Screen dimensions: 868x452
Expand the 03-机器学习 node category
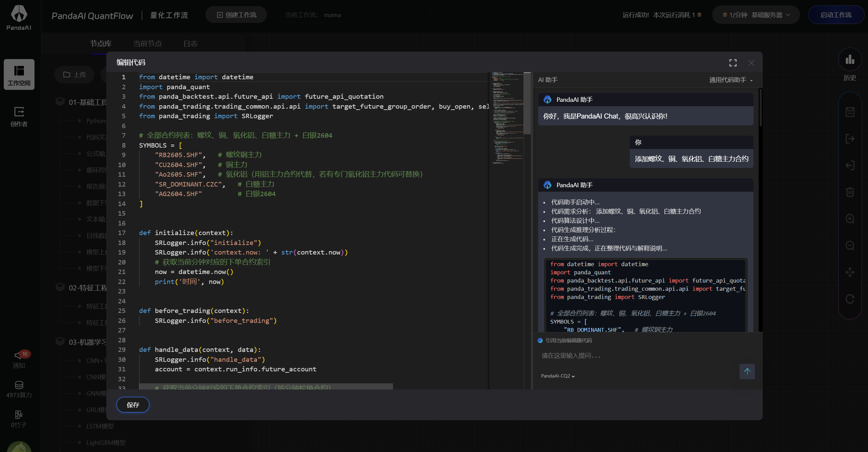(x=88, y=342)
